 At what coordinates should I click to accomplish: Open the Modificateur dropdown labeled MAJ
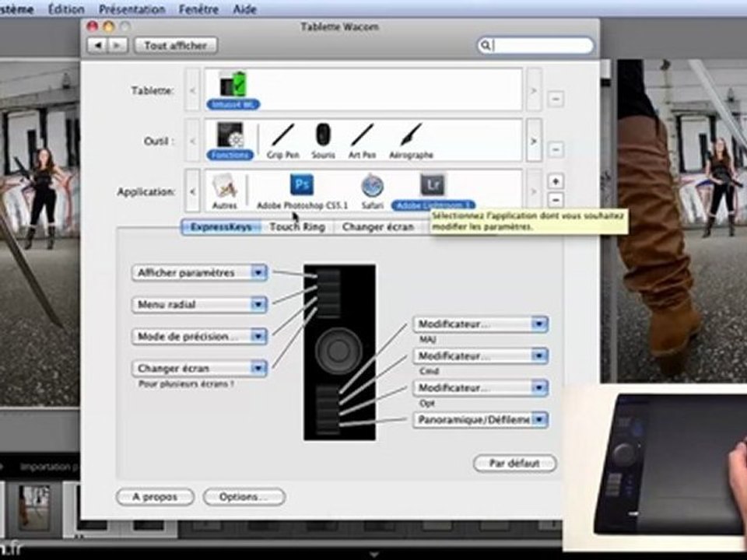tap(481, 324)
